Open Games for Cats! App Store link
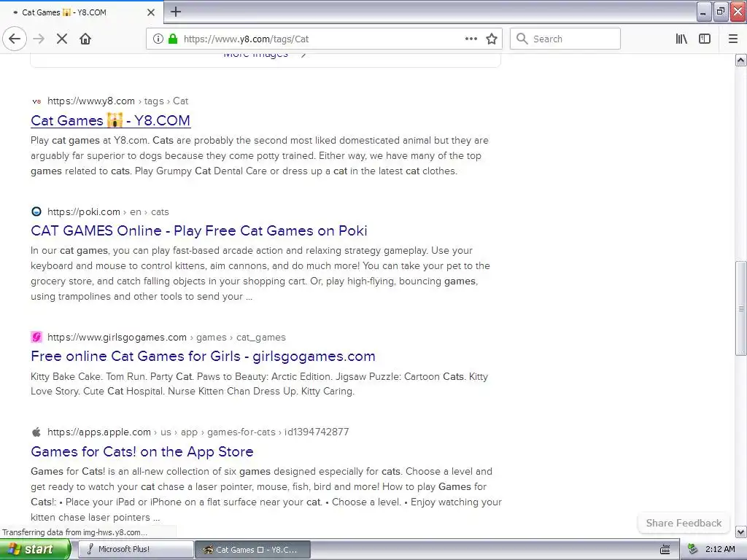This screenshot has width=747, height=560. point(142,451)
